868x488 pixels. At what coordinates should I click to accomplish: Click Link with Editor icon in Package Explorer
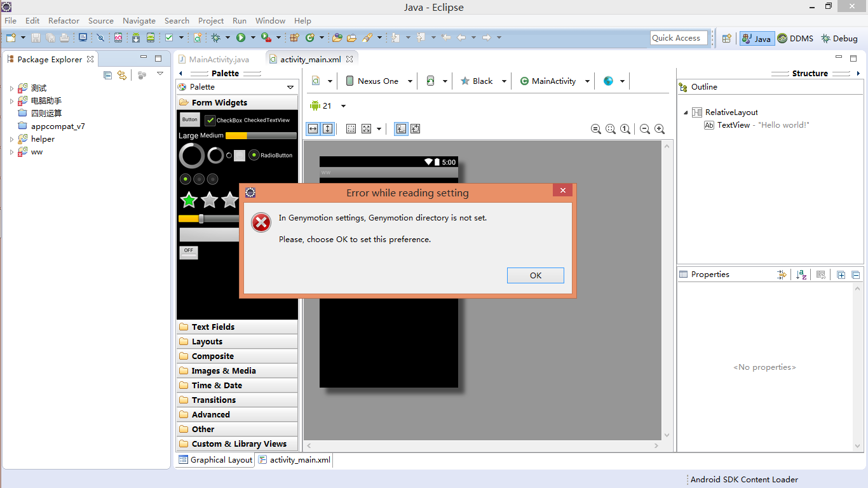click(x=122, y=75)
